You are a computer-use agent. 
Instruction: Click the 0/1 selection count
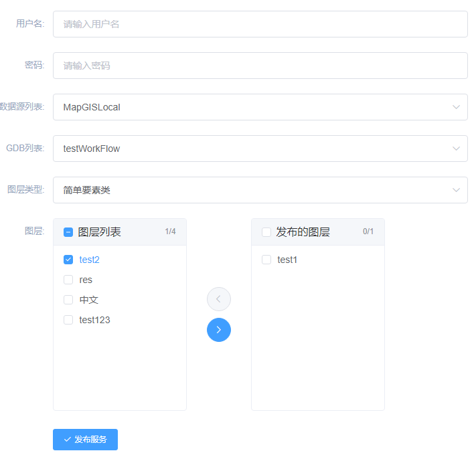[x=368, y=232]
